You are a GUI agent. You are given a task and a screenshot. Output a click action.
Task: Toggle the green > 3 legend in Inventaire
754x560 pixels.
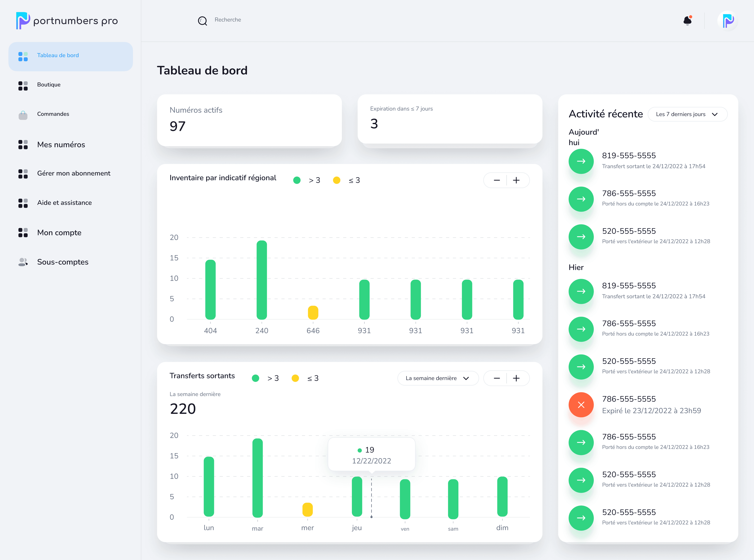[306, 180]
